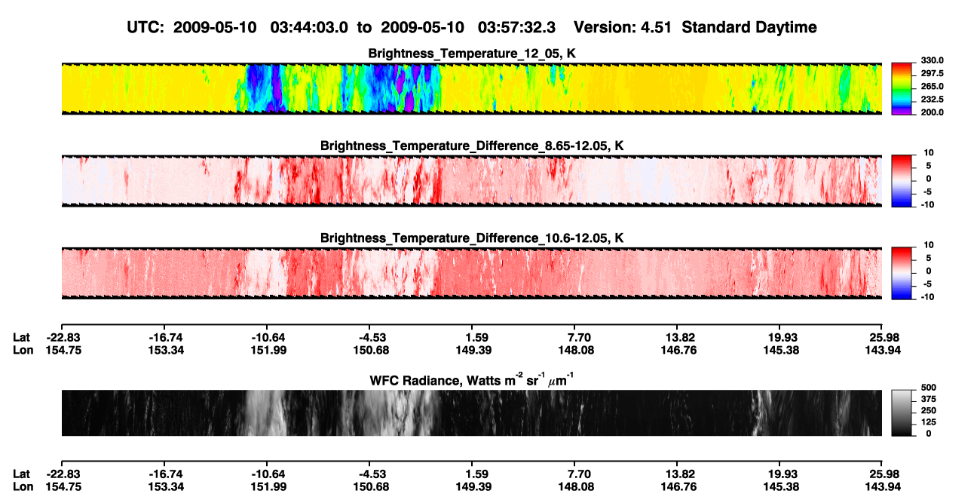
Task: Click the '-10' label on 8.65-12.05 scale
Action: point(927,204)
